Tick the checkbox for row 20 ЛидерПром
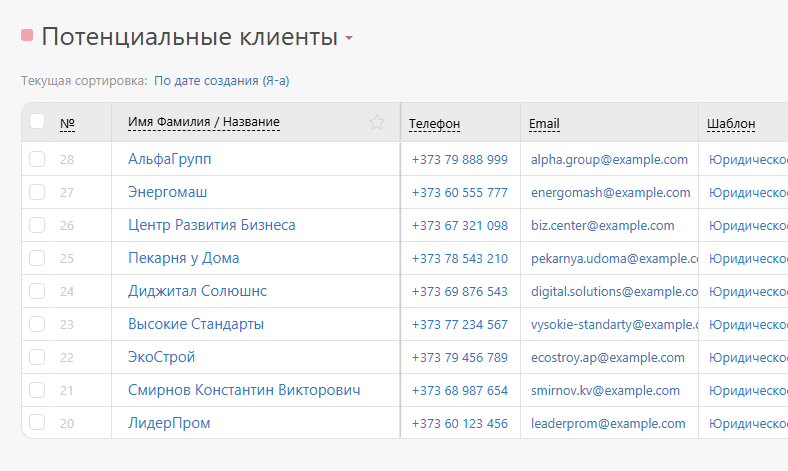788x471 pixels. [37, 423]
